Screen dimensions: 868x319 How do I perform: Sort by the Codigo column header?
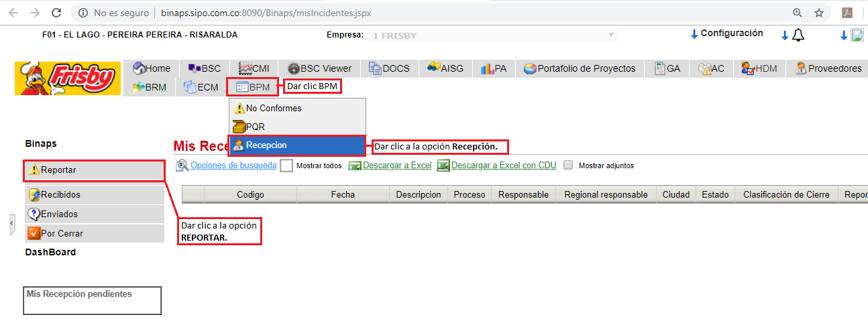click(250, 194)
